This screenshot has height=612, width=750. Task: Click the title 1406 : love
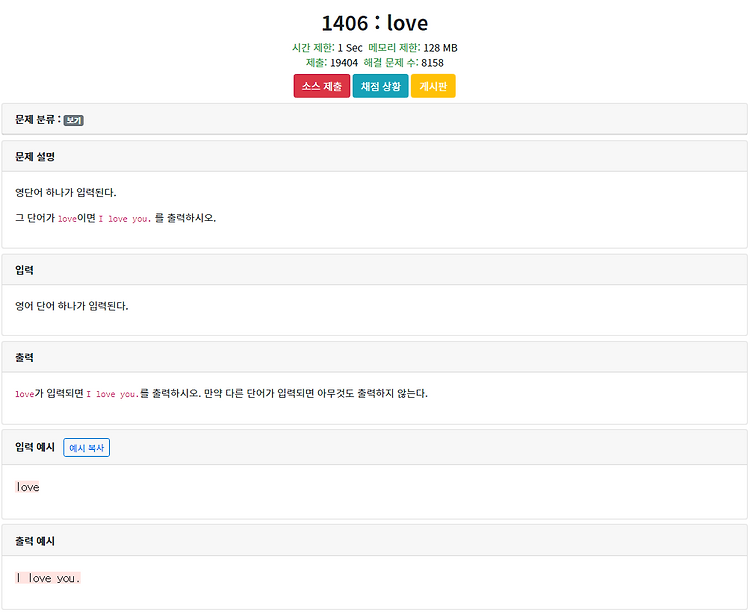(x=375, y=23)
